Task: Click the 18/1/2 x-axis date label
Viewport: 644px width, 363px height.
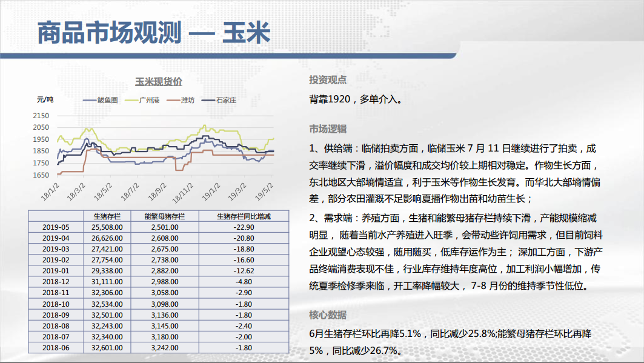Action: pyautogui.click(x=50, y=192)
